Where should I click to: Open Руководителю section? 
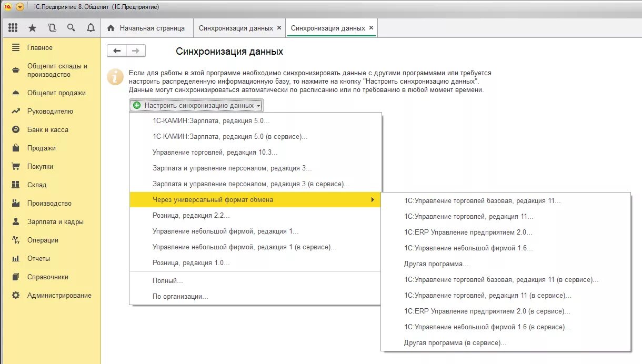click(x=50, y=111)
